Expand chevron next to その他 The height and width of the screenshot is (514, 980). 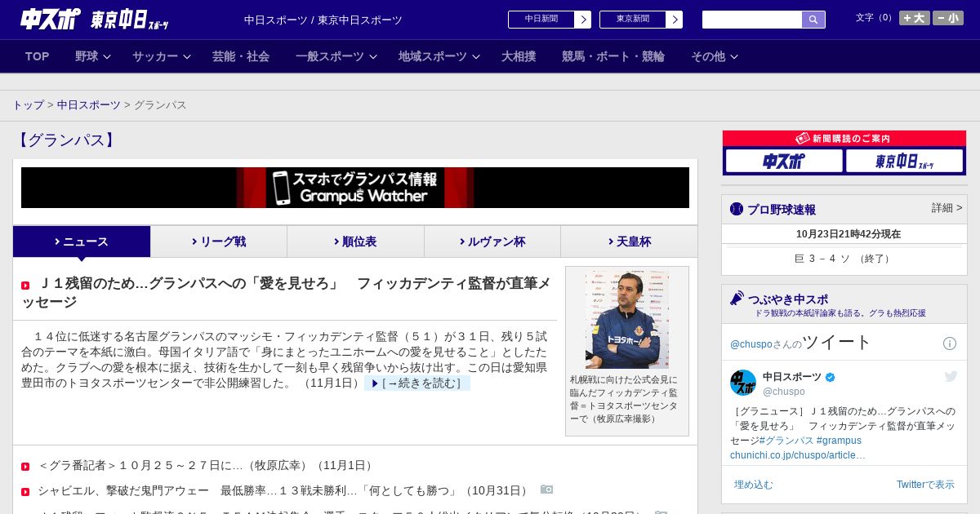(x=734, y=56)
